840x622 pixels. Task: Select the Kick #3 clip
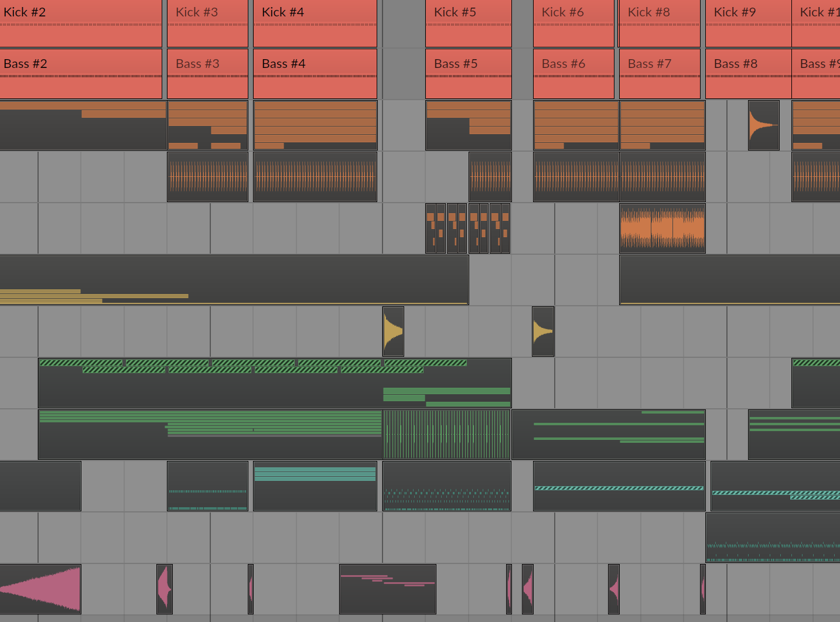[207, 23]
